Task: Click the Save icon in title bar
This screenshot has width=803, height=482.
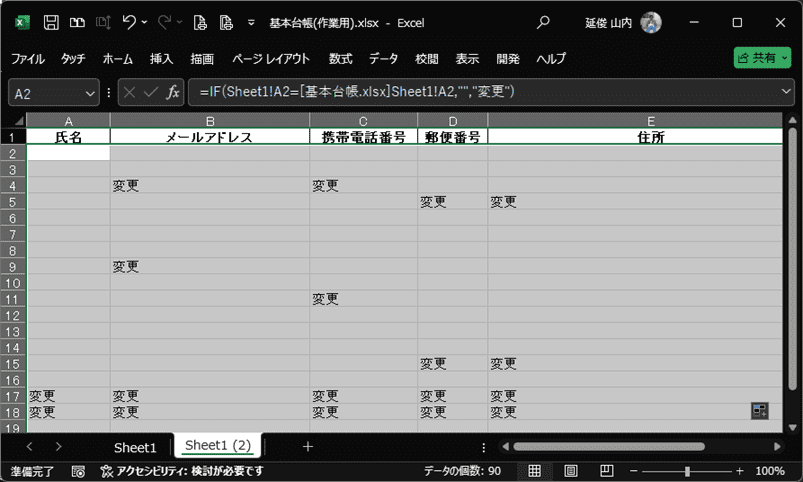Action: pos(51,22)
